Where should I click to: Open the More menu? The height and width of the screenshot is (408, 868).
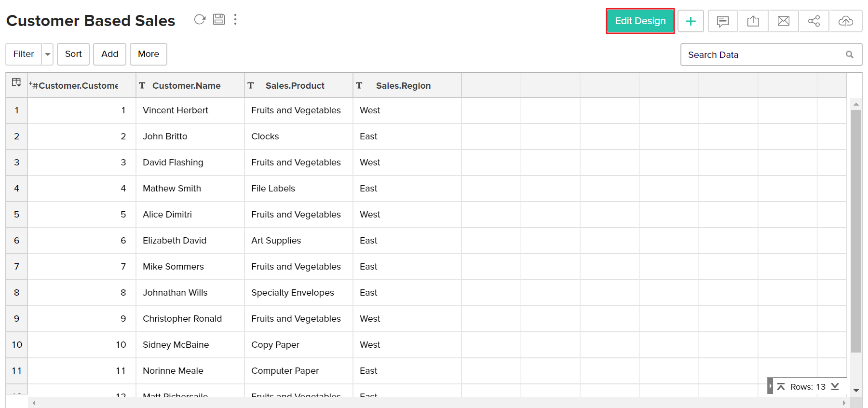pos(149,54)
